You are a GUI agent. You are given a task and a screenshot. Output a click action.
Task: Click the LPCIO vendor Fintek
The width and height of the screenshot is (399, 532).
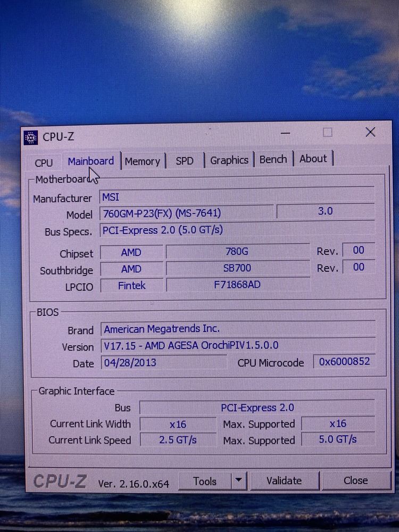131,286
